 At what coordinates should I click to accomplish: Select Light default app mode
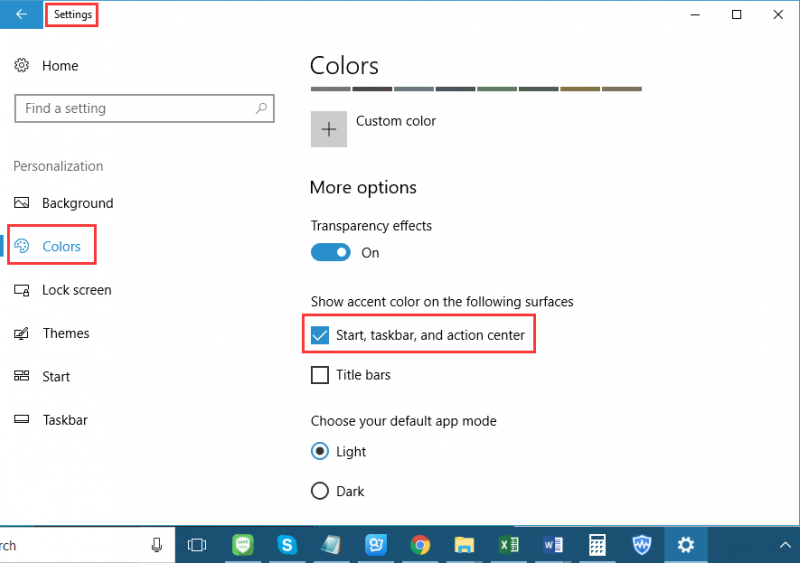tap(320, 451)
